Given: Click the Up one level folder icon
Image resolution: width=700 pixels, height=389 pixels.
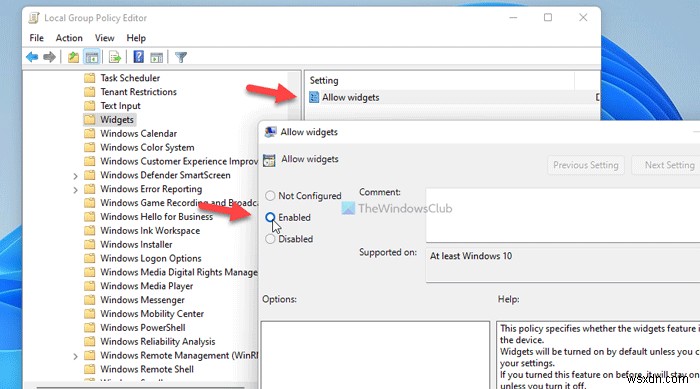Looking at the screenshot, I should click(73, 57).
